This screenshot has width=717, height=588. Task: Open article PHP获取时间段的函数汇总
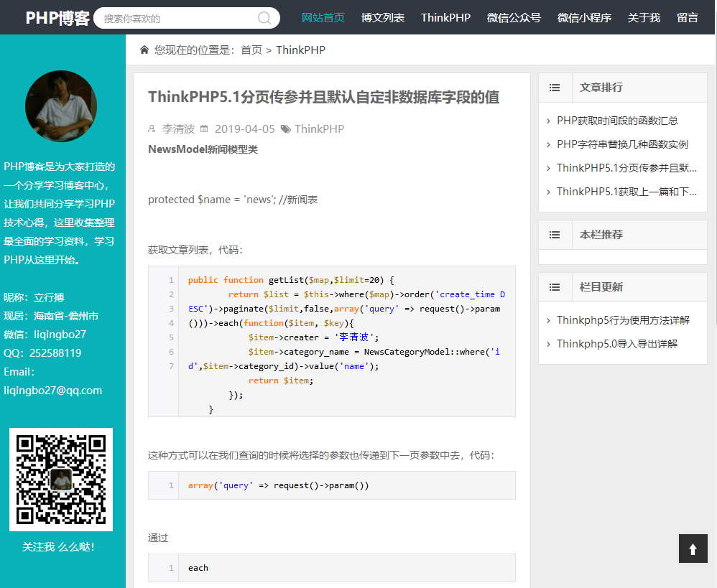point(617,121)
